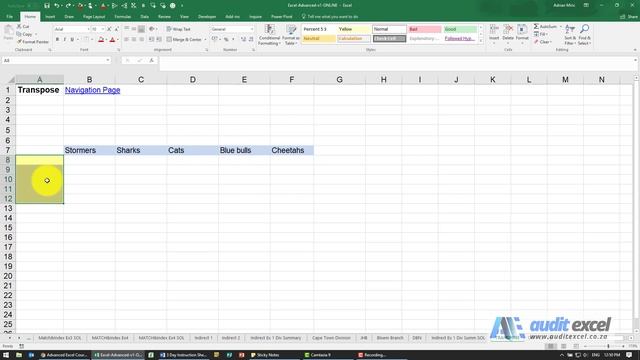Toggle bold formatting
Image resolution: width=640 pixels, height=360 pixels.
point(57,40)
